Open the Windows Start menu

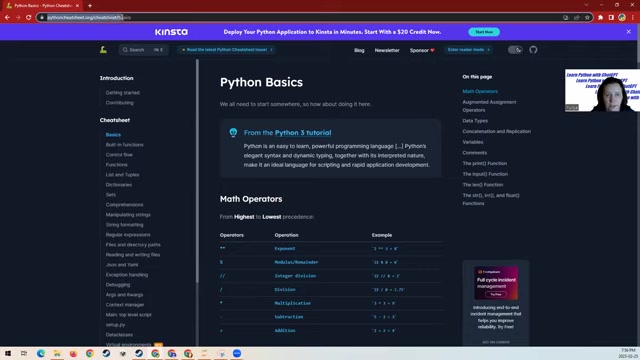pos(8,353)
